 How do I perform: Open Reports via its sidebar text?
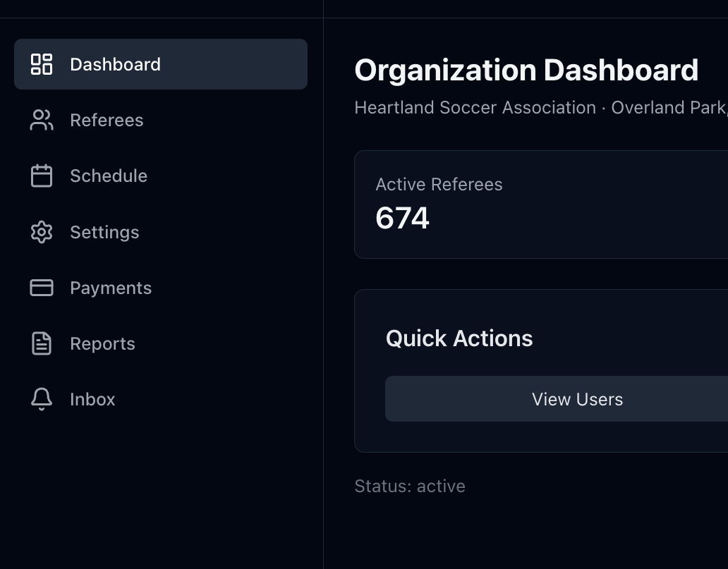pyautogui.click(x=102, y=343)
